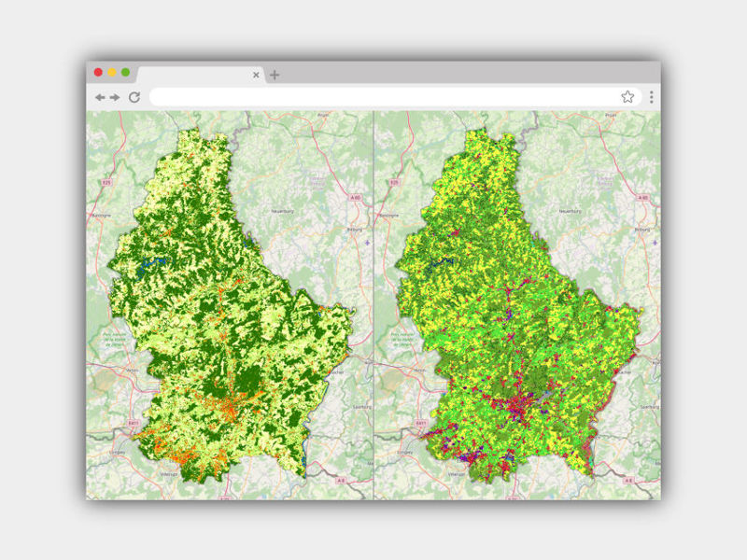Click the E25 road shield on the left map

point(106,182)
